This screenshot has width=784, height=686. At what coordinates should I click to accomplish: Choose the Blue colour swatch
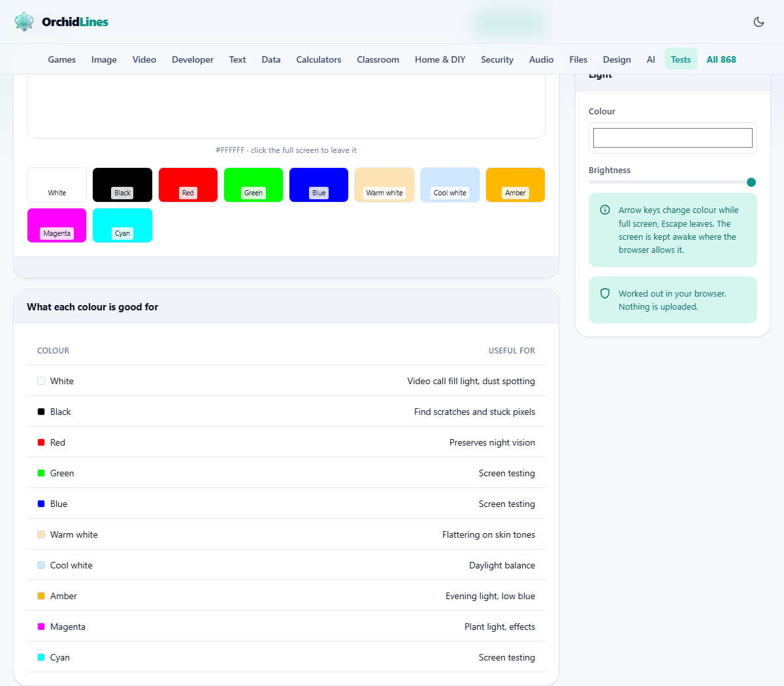(319, 185)
